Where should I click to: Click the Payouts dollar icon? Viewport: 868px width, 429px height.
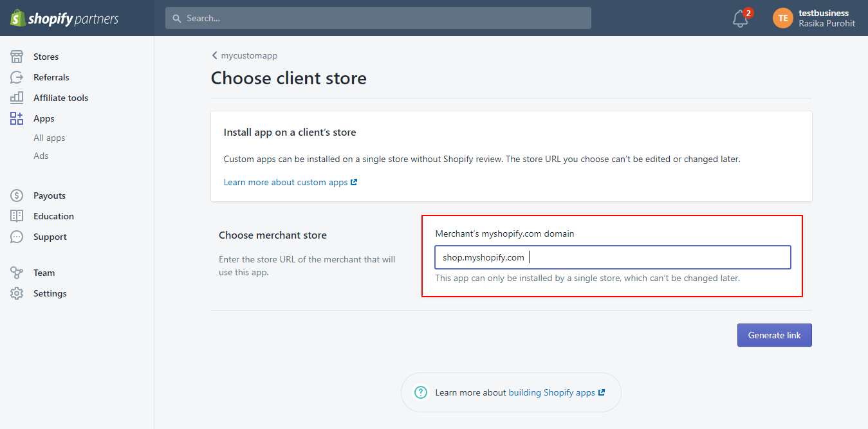coord(17,196)
